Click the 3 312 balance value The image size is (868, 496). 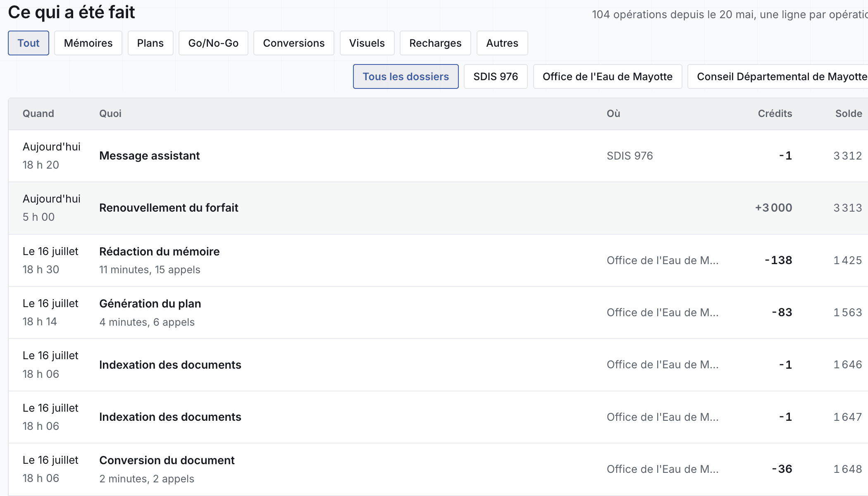tap(848, 156)
